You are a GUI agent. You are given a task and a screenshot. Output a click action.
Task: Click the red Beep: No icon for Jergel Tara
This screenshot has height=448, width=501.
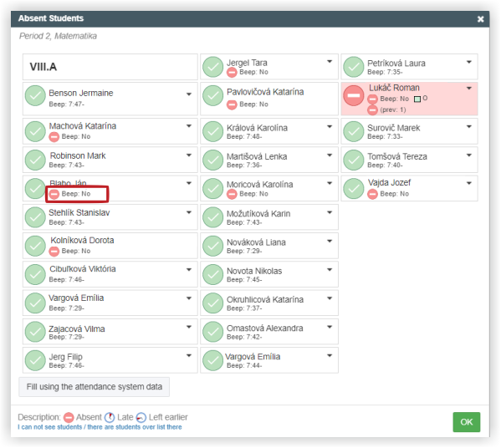(232, 73)
